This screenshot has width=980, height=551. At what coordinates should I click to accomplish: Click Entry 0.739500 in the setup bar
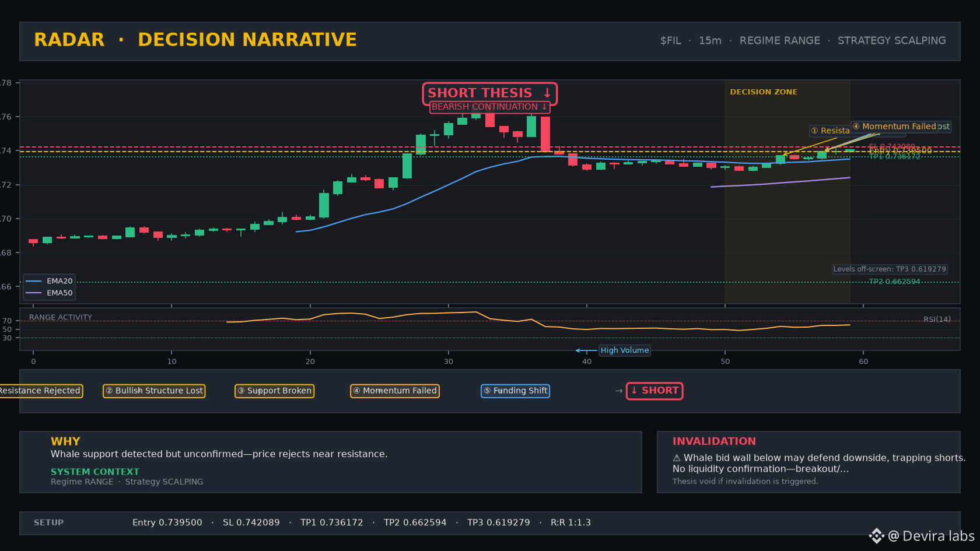[x=167, y=522]
